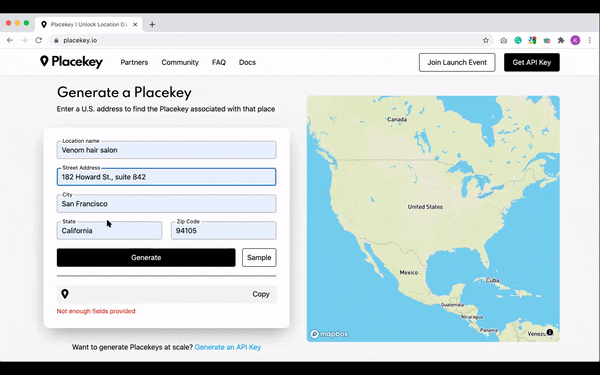The image size is (600, 375).
Task: Click the browser forward arrow
Action: 24,40
